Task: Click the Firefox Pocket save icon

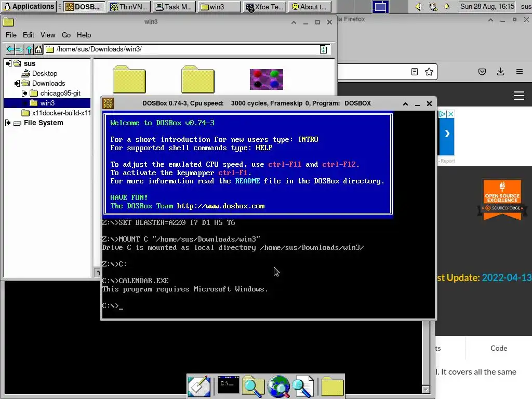Action: pyautogui.click(x=482, y=72)
